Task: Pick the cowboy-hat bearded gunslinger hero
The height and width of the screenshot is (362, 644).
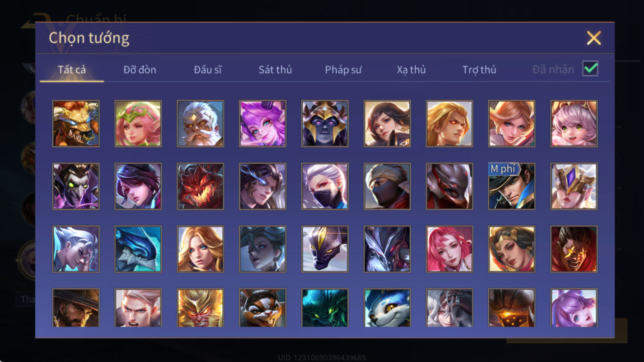Action: click(76, 308)
